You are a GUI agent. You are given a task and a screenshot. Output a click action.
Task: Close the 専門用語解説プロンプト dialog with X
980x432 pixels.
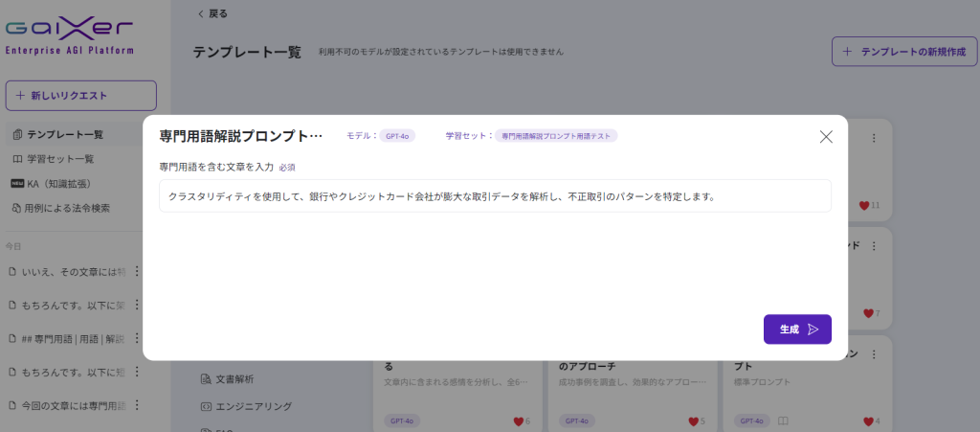[x=826, y=137]
